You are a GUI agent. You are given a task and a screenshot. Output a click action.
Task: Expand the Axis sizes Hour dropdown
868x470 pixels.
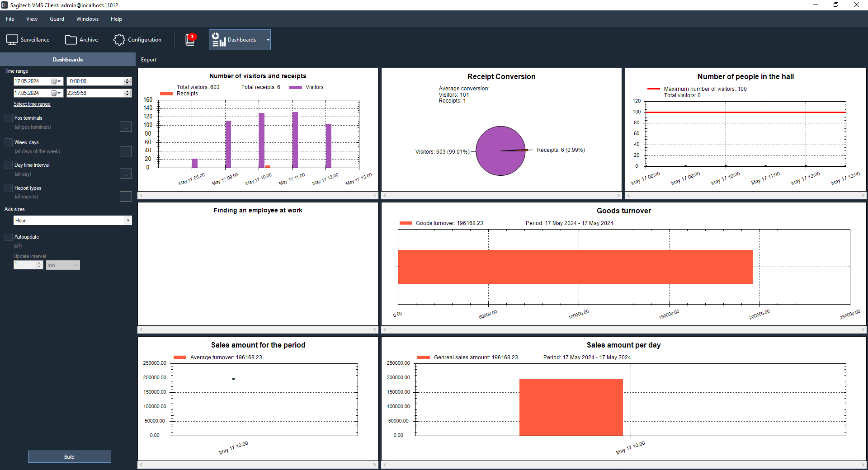point(128,221)
